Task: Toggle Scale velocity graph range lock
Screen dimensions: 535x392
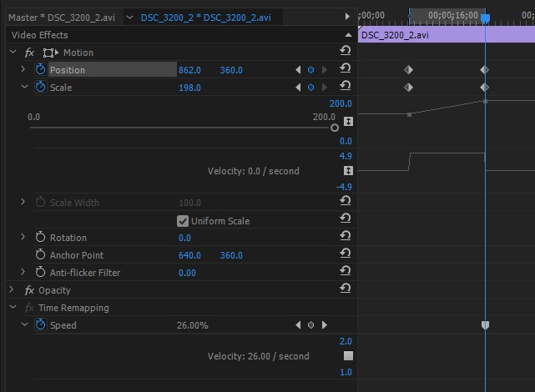Action: (x=348, y=170)
